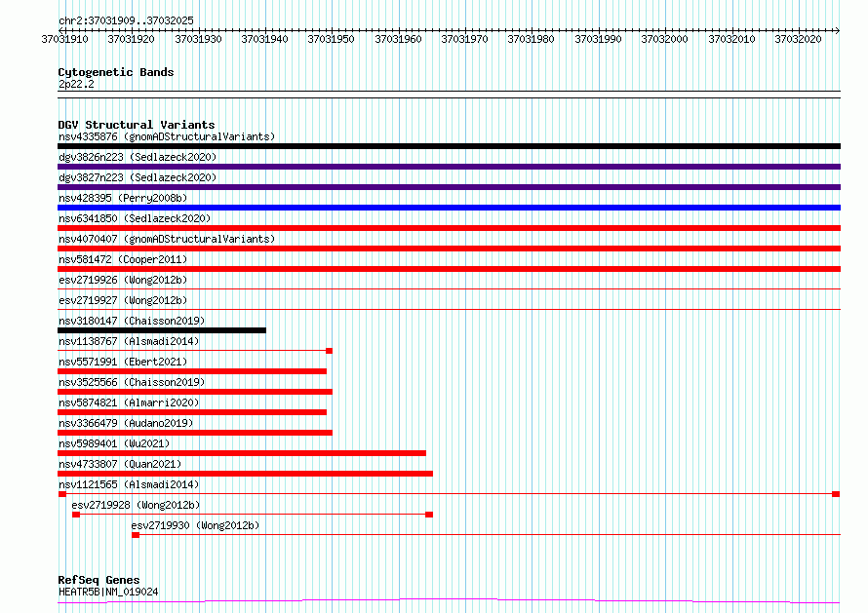Click the right red block of esv2719928
868x613 pixels.
429,515
